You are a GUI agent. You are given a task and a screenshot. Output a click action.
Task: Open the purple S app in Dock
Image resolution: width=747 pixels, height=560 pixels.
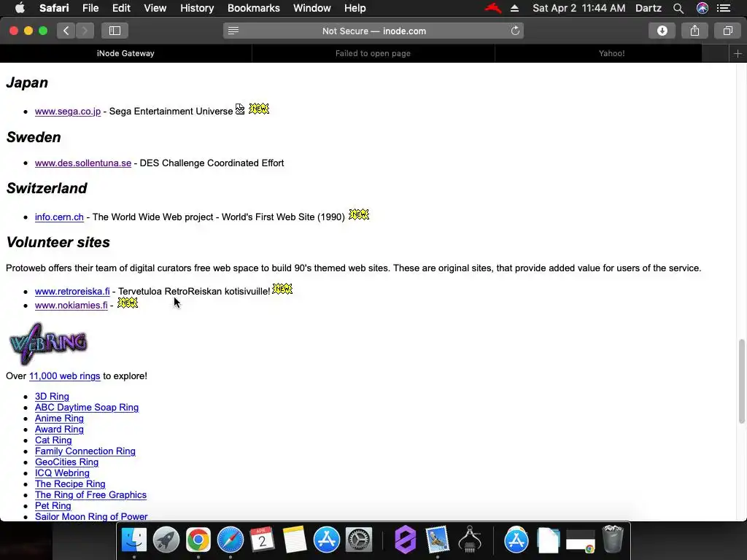[x=406, y=540]
